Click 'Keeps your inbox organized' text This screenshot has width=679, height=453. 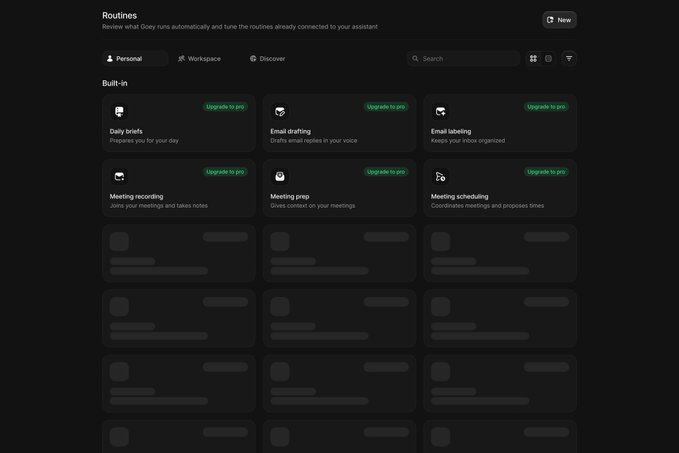(468, 141)
